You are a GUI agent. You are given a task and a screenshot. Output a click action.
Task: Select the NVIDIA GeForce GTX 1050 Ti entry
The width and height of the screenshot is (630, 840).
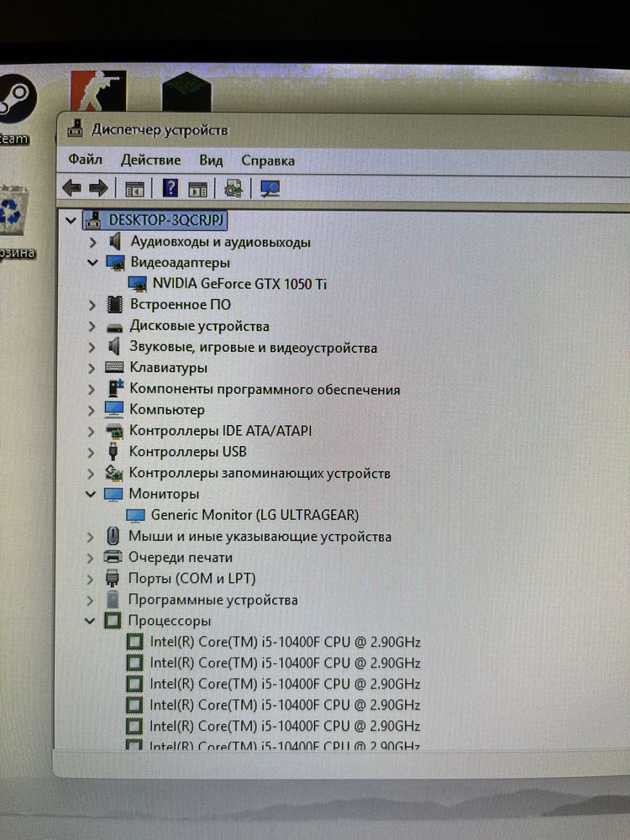(239, 283)
